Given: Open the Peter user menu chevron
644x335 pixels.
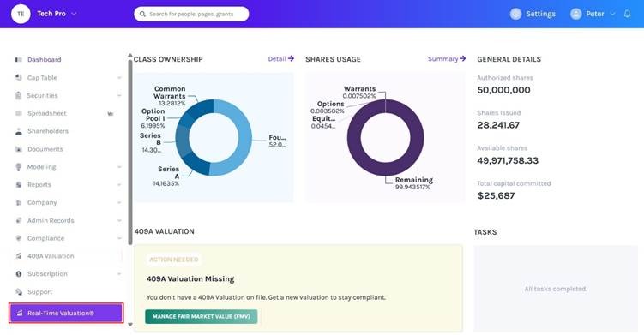Looking at the screenshot, I should pyautogui.click(x=612, y=14).
